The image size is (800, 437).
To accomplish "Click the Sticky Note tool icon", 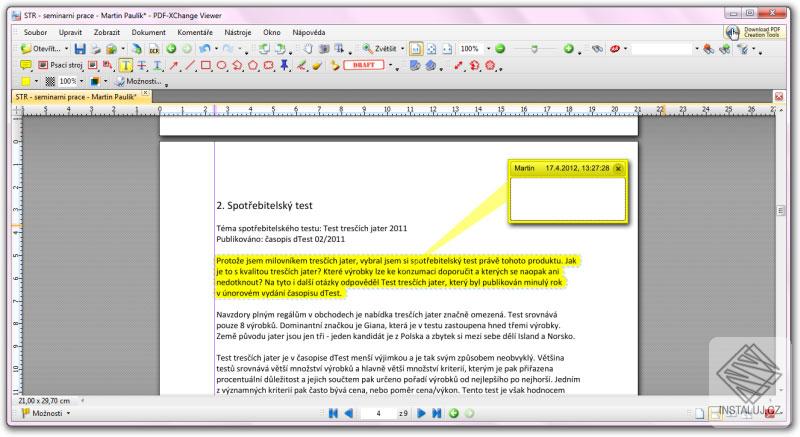I will point(26,65).
